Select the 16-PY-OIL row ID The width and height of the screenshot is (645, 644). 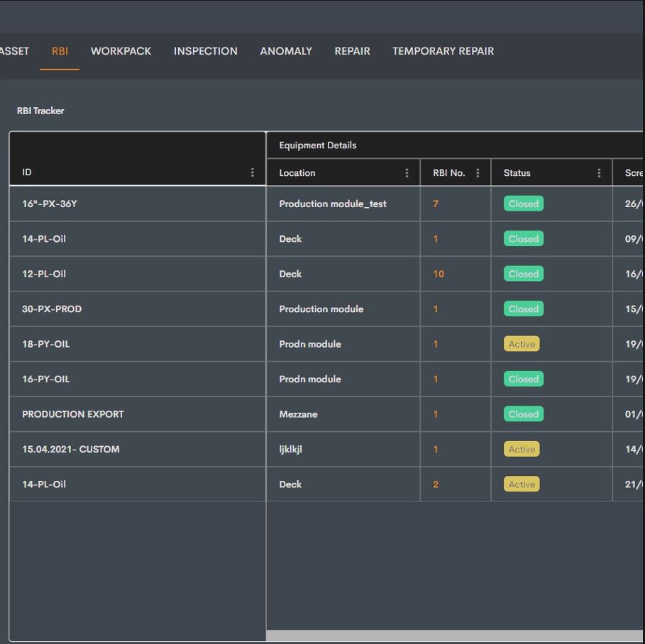[45, 379]
